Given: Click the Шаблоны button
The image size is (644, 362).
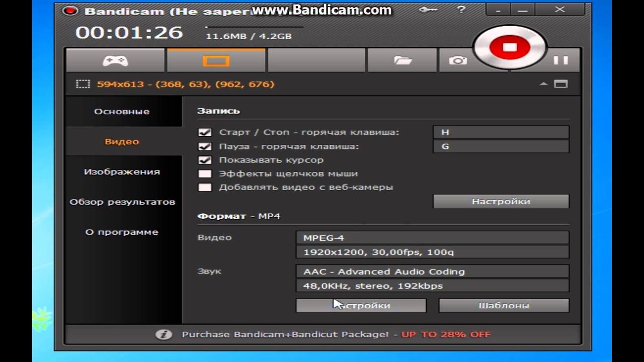Looking at the screenshot, I should [x=504, y=305].
